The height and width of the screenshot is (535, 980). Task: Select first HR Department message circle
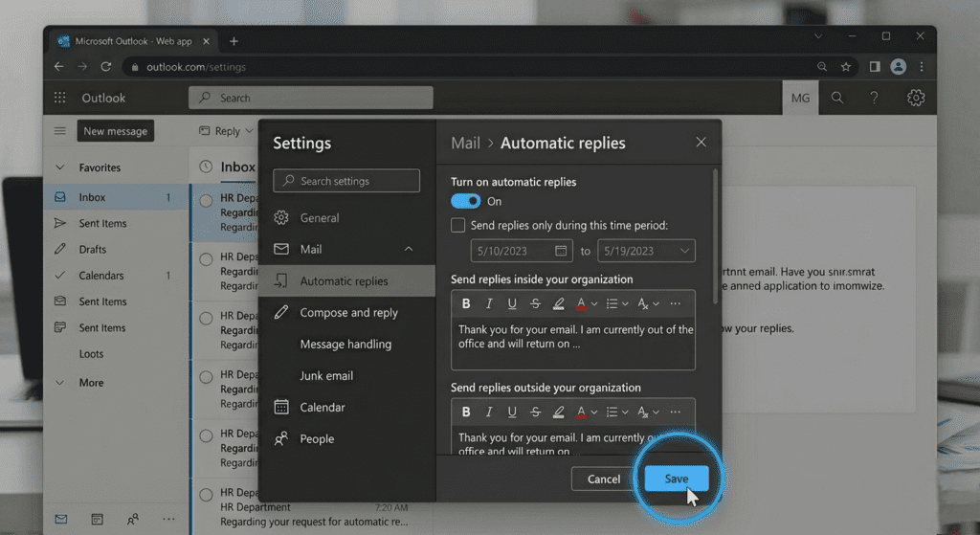(x=206, y=201)
